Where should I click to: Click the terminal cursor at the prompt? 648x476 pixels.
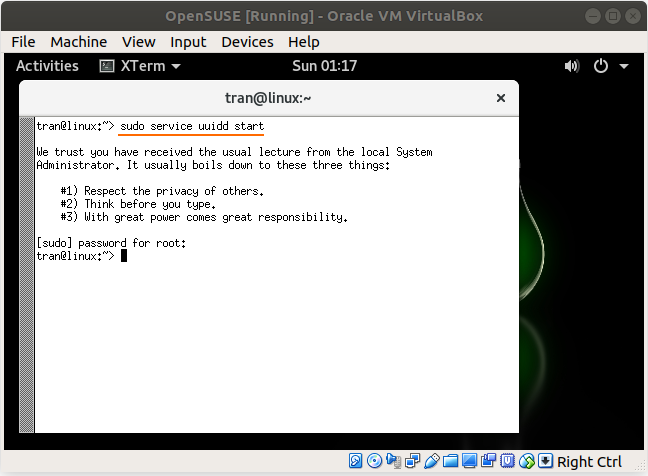pyautogui.click(x=124, y=256)
